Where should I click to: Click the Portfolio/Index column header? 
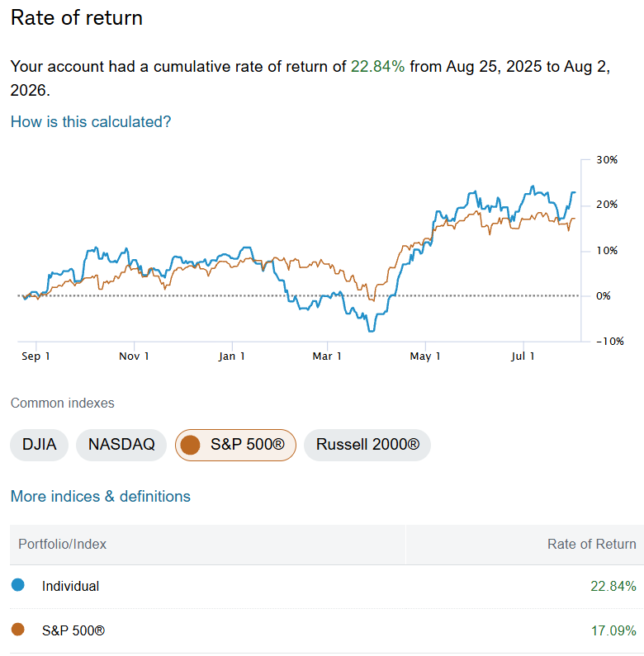click(62, 544)
